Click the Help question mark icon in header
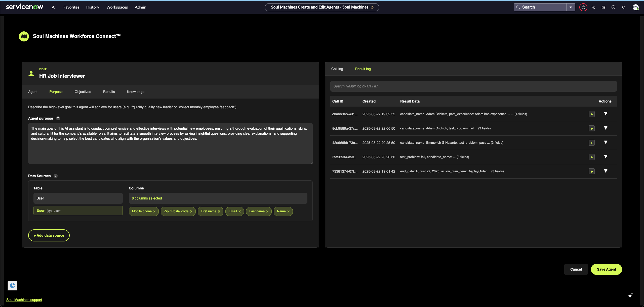 coord(613,7)
